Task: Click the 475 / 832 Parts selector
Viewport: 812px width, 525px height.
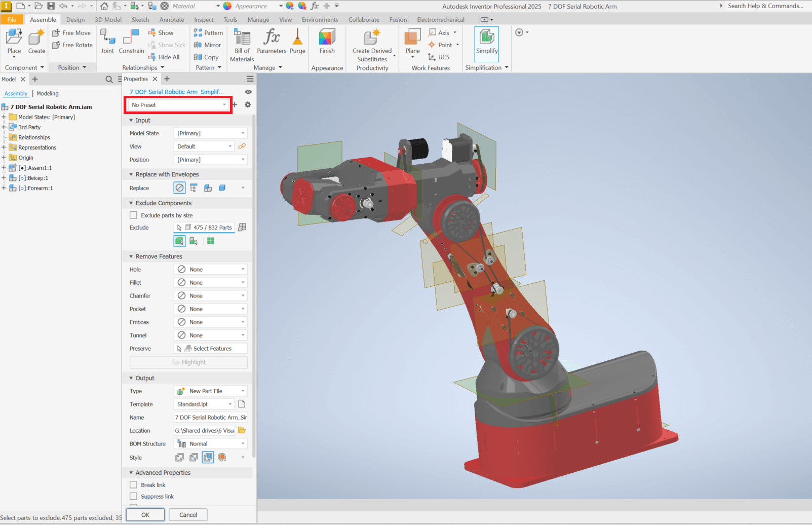Action: tap(204, 228)
